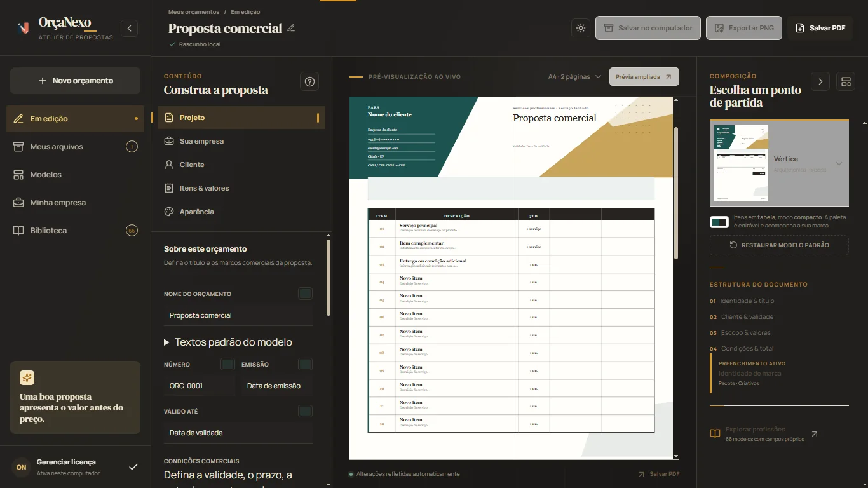Select the Itens & valores tab

(241, 188)
